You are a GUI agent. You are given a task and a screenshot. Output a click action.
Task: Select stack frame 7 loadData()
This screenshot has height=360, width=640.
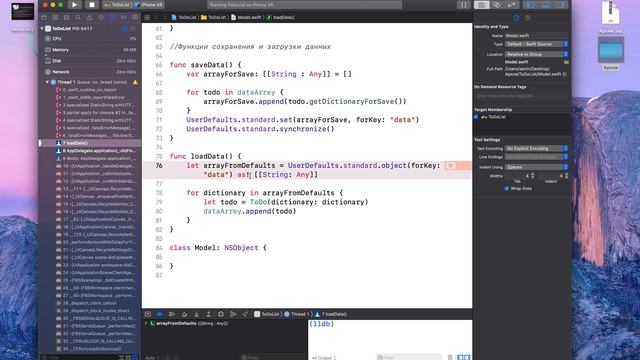coord(90,143)
